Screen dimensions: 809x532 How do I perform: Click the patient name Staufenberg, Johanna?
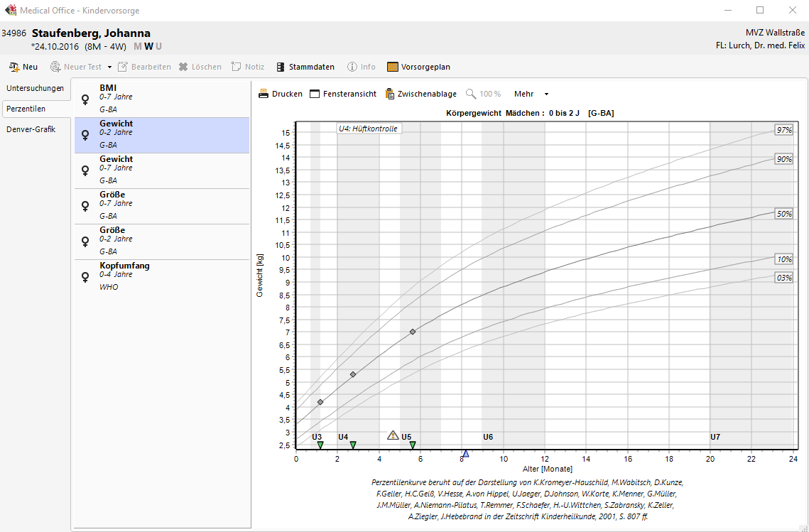coord(92,33)
